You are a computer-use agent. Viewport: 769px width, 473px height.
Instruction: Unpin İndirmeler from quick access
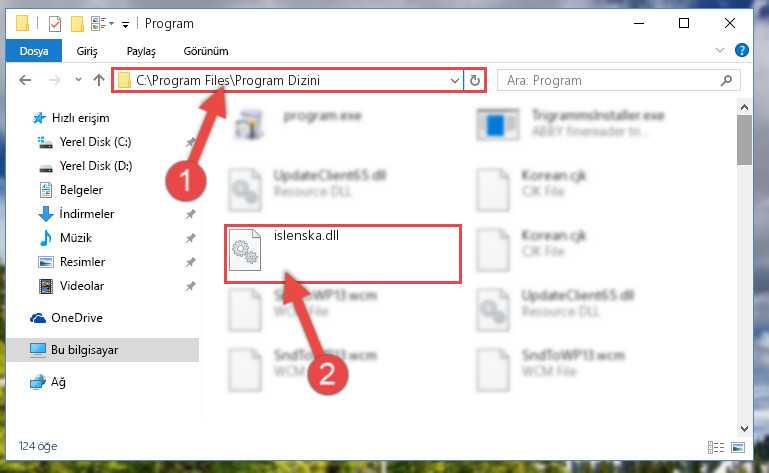tap(191, 214)
